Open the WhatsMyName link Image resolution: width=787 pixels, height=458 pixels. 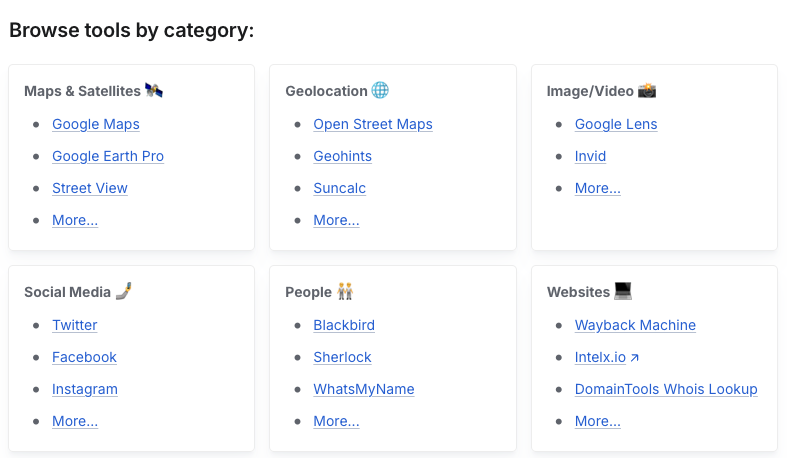coord(364,389)
